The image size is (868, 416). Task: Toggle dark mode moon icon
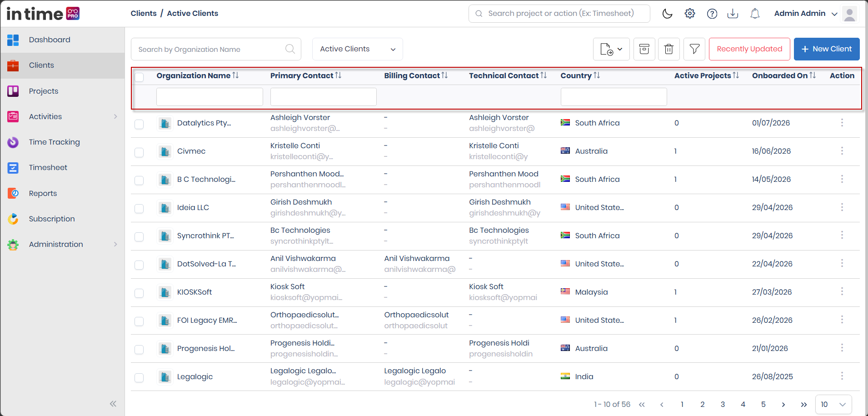click(x=667, y=14)
